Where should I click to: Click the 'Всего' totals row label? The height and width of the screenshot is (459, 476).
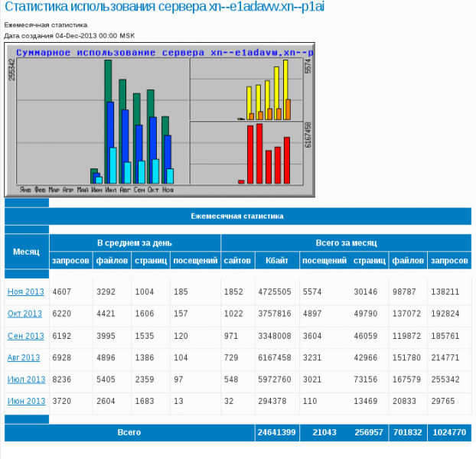point(129,432)
